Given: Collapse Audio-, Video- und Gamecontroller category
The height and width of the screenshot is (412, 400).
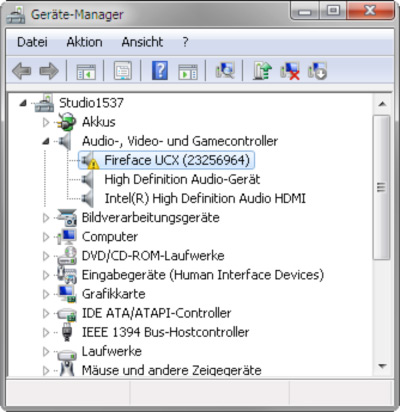Looking at the screenshot, I should tap(46, 142).
